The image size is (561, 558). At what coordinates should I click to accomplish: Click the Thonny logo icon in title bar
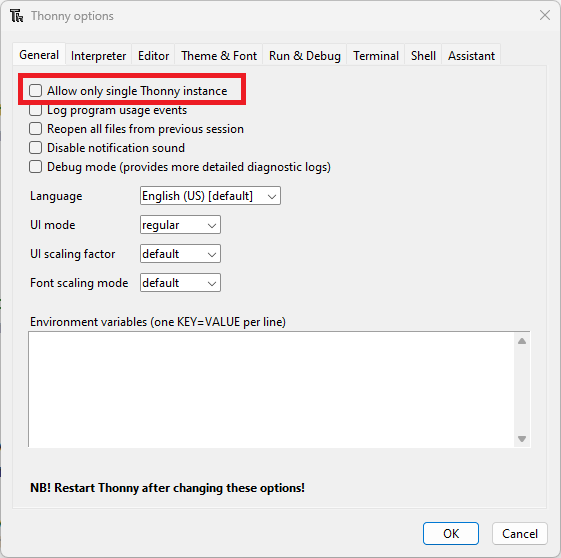tap(16, 16)
